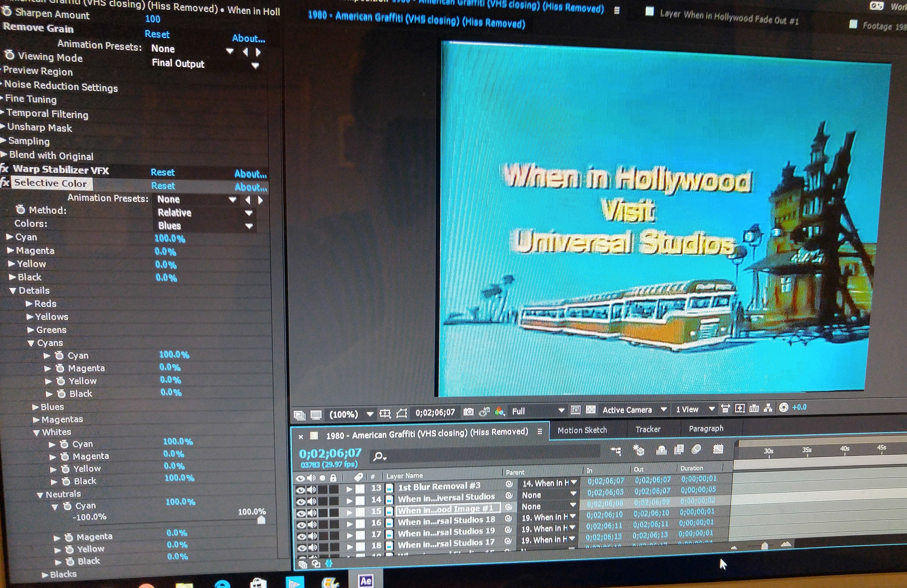Image resolution: width=907 pixels, height=588 pixels.
Task: Open the Timeline button in viewer bar
Action: point(754,408)
